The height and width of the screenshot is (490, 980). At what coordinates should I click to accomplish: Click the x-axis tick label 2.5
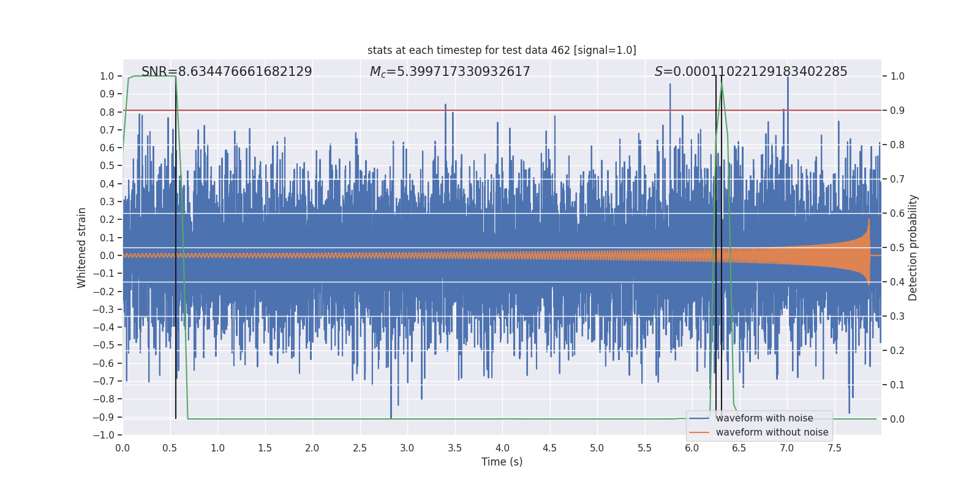(360, 448)
